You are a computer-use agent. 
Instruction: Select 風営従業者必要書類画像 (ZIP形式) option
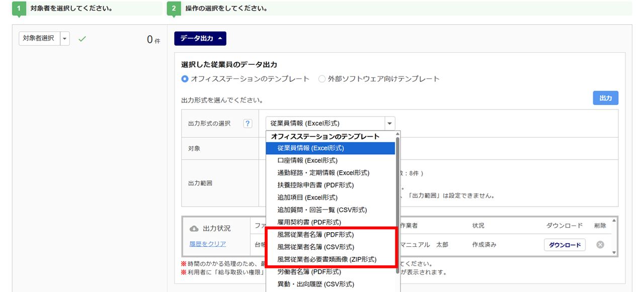[x=327, y=259]
